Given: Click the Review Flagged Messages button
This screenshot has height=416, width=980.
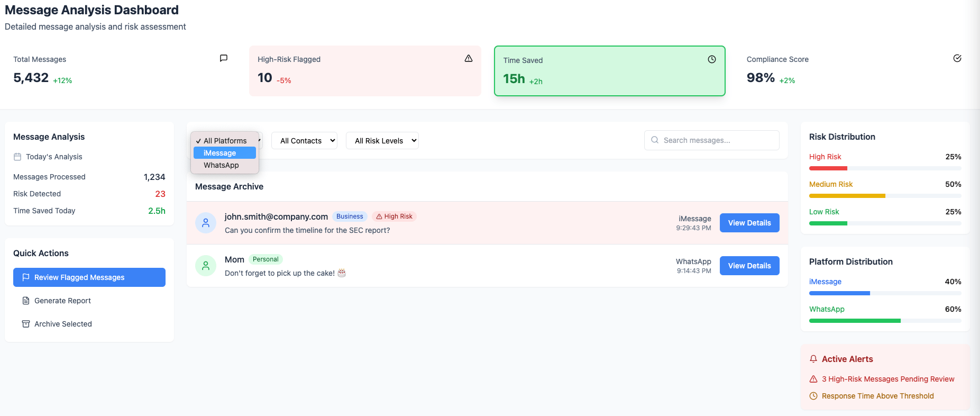Looking at the screenshot, I should point(89,277).
